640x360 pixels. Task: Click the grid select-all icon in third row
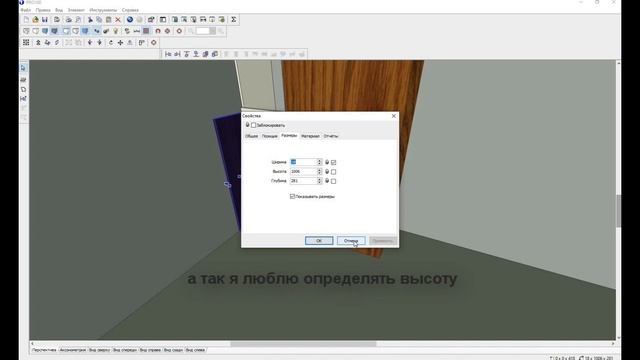26,42
